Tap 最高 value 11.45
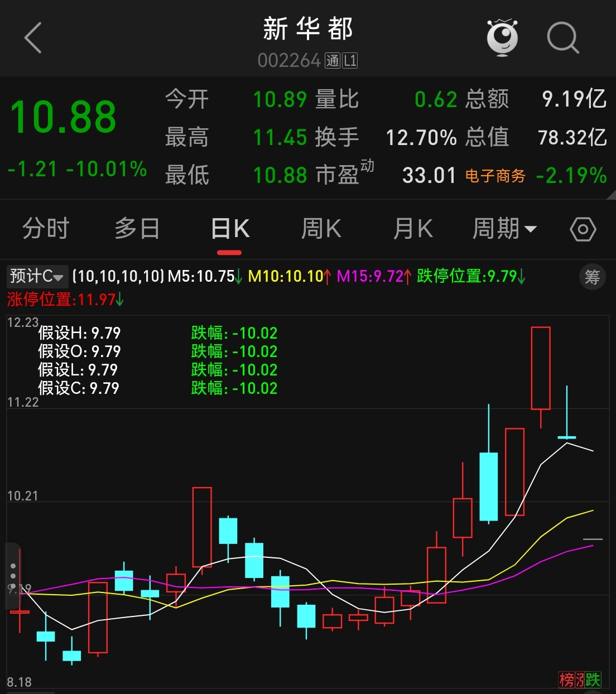The image size is (616, 694). 280,137
